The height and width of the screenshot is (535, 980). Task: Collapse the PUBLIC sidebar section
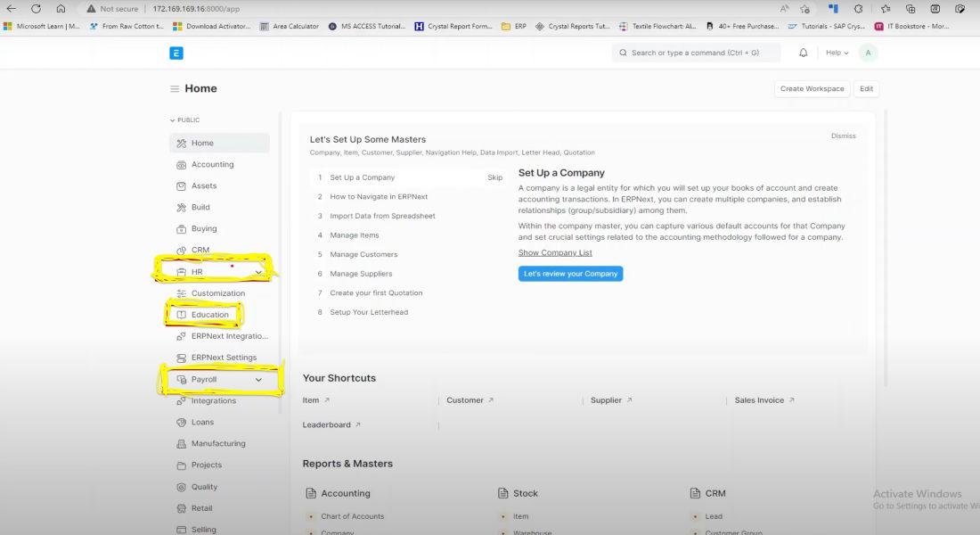(x=185, y=120)
